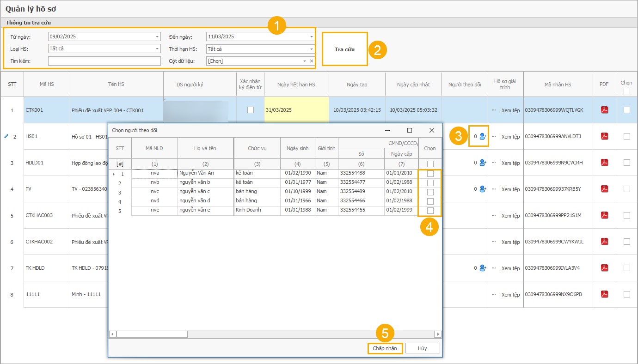Sort by Mã HS column header

(x=47, y=84)
